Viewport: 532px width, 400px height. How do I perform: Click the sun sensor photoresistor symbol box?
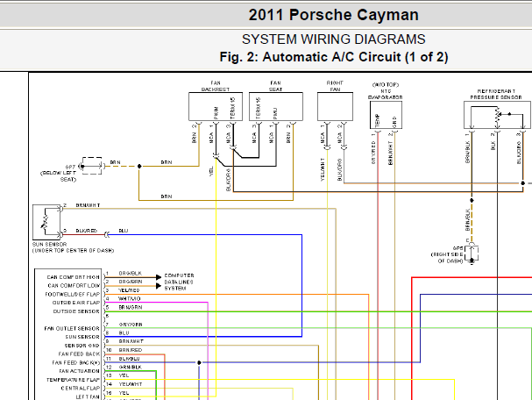tap(46, 223)
